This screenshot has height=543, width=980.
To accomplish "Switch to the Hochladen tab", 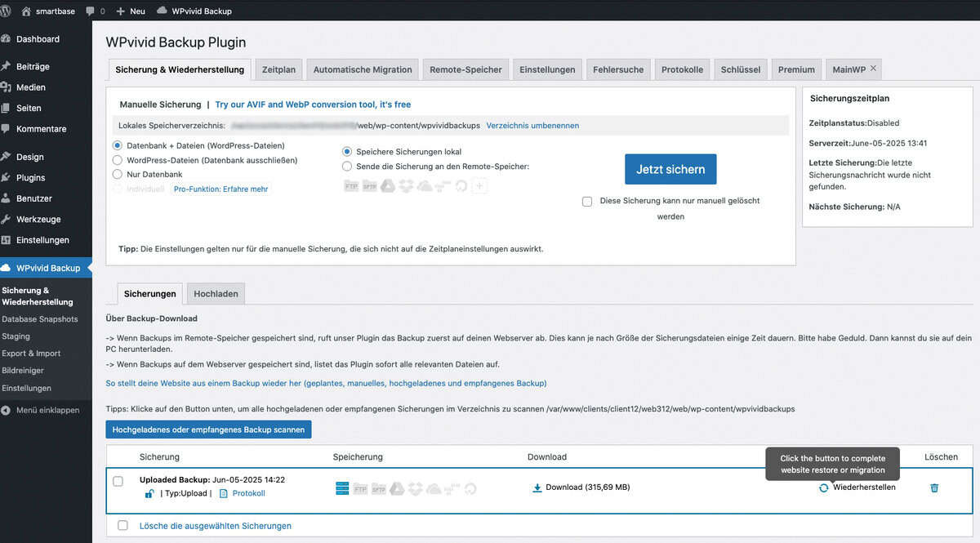I will (x=216, y=294).
